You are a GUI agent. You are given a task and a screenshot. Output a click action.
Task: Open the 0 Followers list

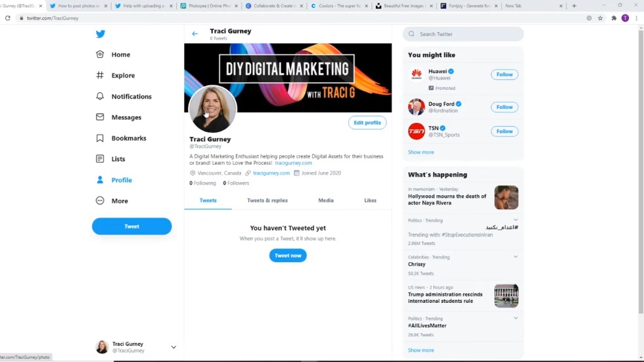click(x=236, y=183)
